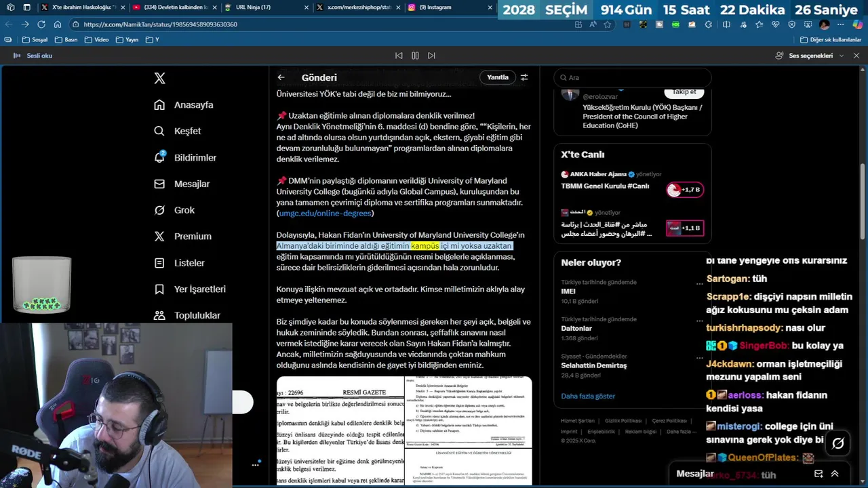The width and height of the screenshot is (868, 488).
Task: Click the round Grok button above the Mesajlar drawer
Action: (x=837, y=443)
